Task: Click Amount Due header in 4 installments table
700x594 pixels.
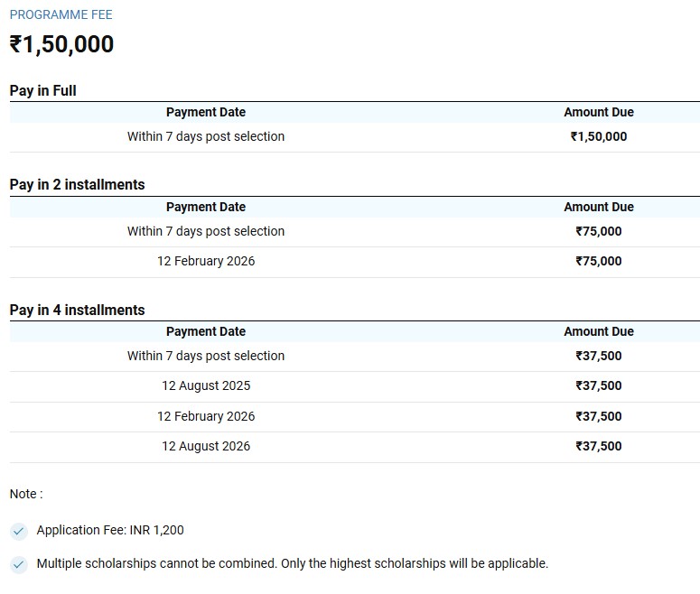Action: click(x=599, y=331)
